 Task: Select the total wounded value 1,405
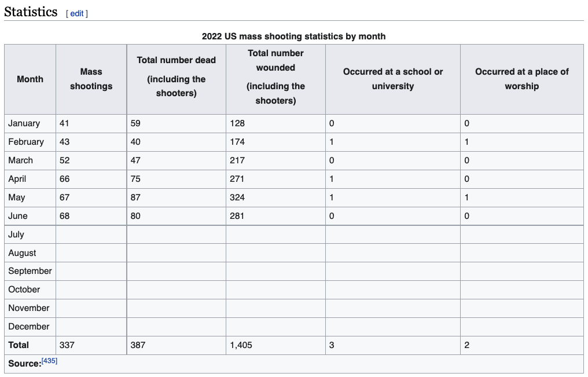[241, 345]
